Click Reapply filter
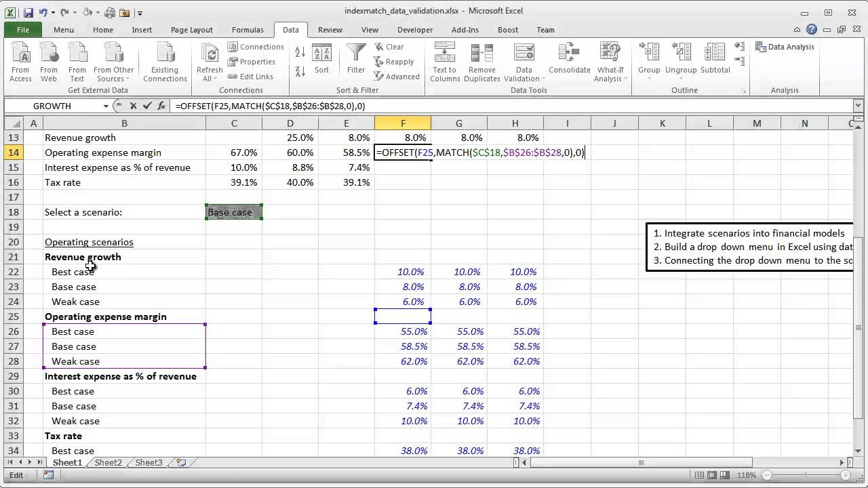The image size is (868, 488). [x=394, y=62]
